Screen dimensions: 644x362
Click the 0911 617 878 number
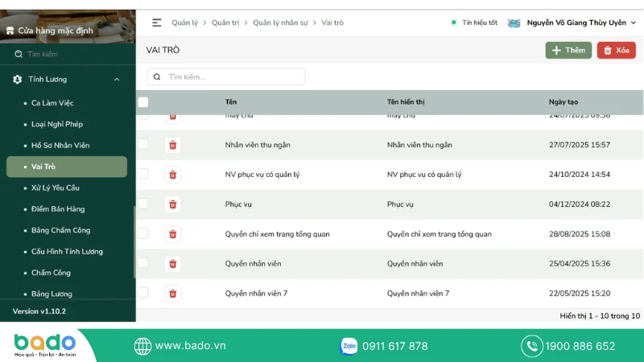(x=394, y=346)
